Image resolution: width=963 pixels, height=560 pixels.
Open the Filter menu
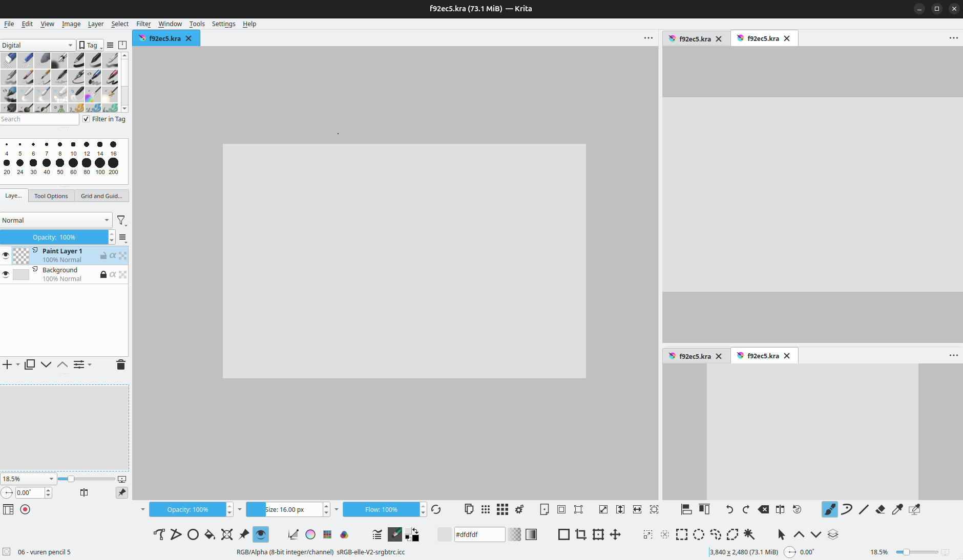[x=143, y=24]
